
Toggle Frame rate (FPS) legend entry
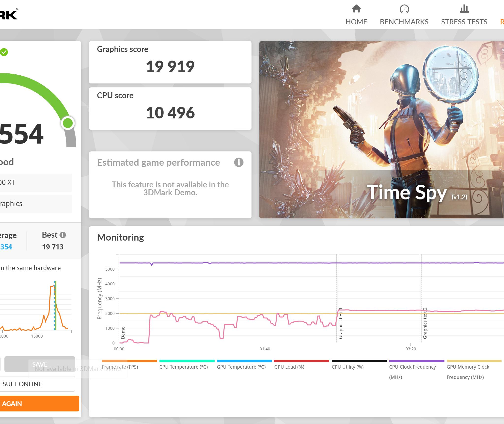click(120, 367)
